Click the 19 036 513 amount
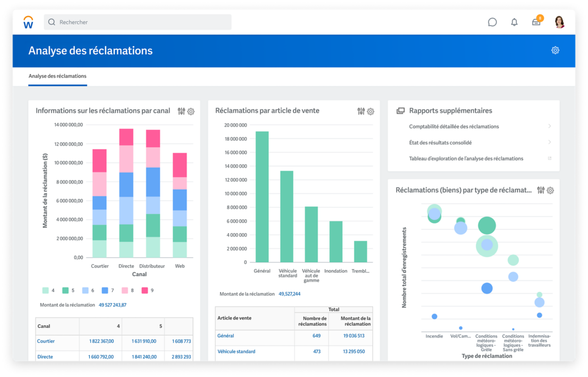588x377 pixels. point(354,336)
